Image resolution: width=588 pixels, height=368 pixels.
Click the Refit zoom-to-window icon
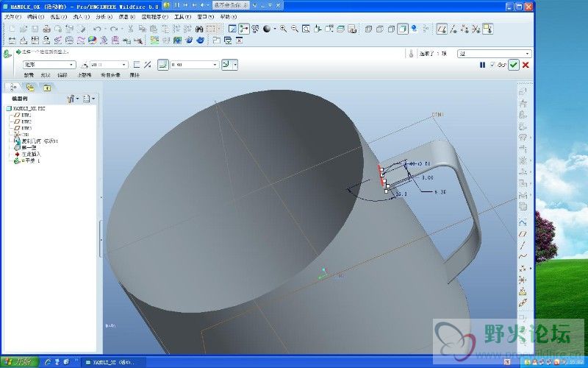coord(306,29)
